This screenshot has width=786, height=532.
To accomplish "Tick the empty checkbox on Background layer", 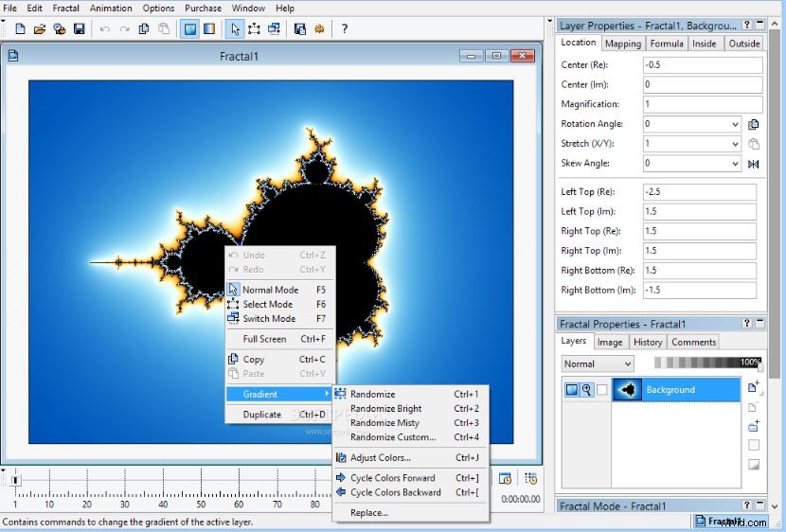I will (602, 389).
